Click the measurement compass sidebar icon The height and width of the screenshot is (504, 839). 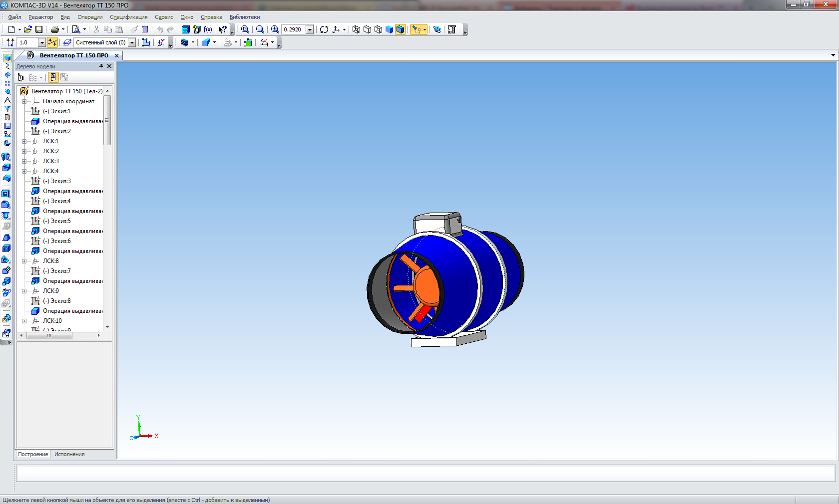(7, 100)
